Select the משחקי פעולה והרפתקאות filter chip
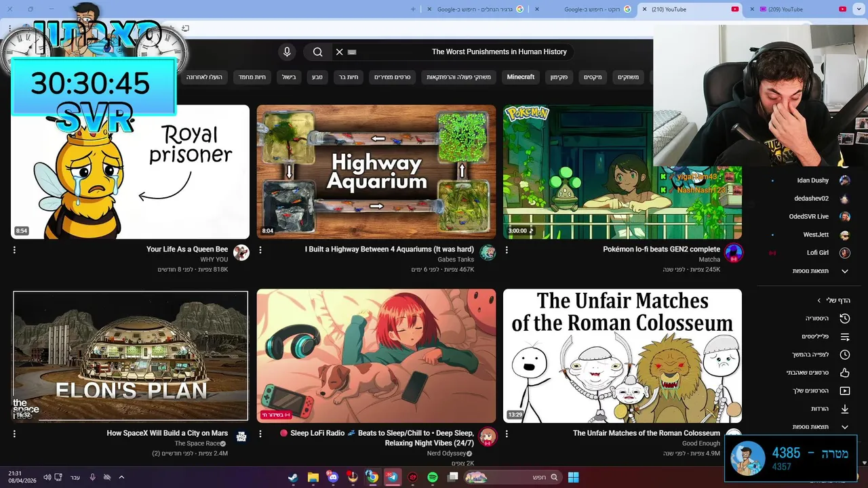This screenshot has width=868, height=488. (458, 77)
